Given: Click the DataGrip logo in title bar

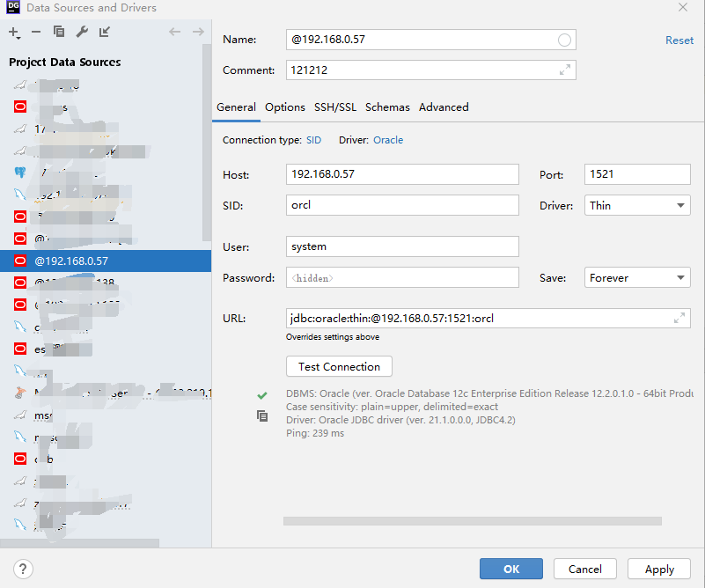Looking at the screenshot, I should [x=13, y=7].
